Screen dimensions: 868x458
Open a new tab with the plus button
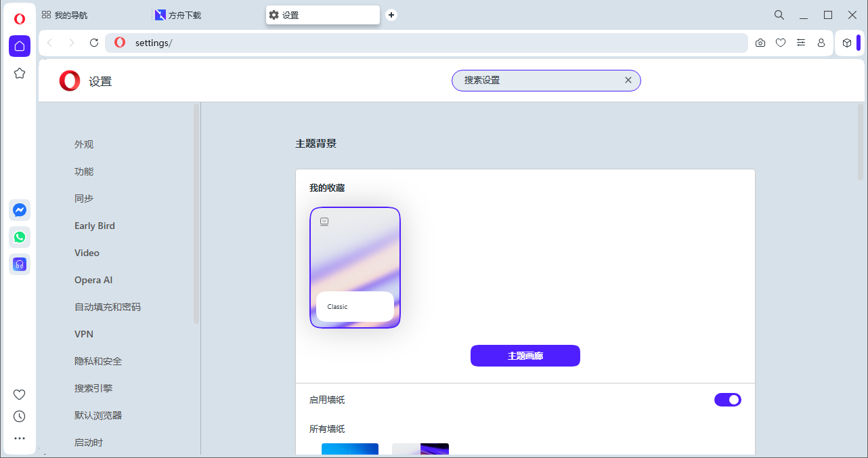coord(391,14)
